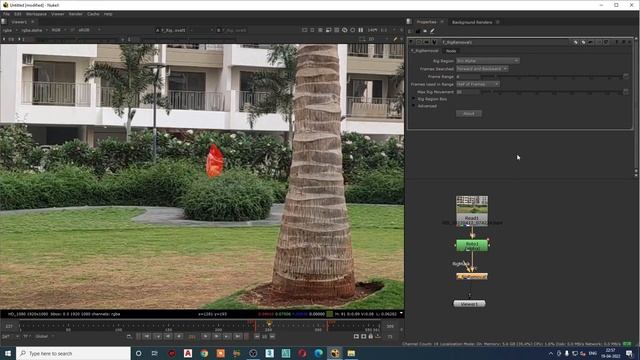This screenshot has height=360, width=640.
Task: Adjust the Frame Range slider
Action: 551,76
